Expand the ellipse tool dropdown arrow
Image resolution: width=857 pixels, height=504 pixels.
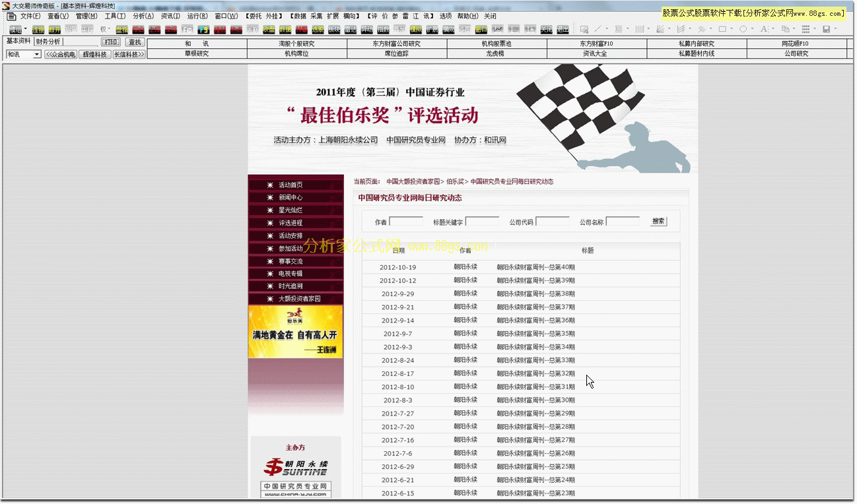(x=753, y=29)
